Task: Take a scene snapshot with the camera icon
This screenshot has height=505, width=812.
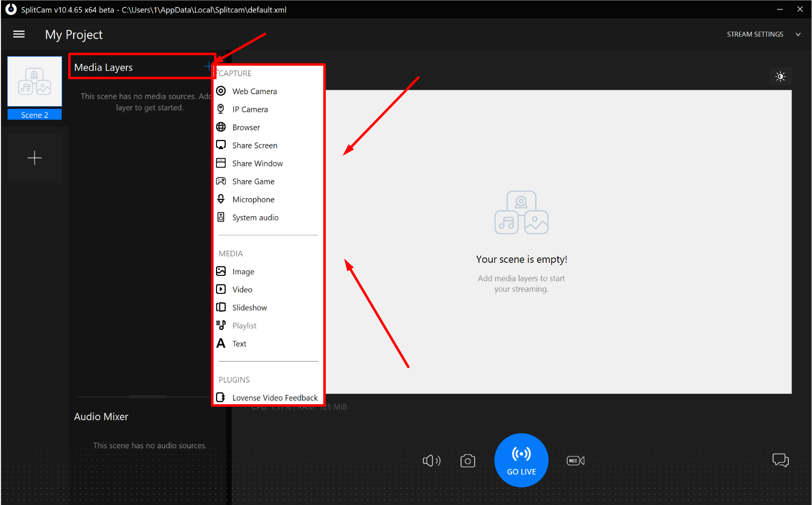Action: pyautogui.click(x=467, y=460)
